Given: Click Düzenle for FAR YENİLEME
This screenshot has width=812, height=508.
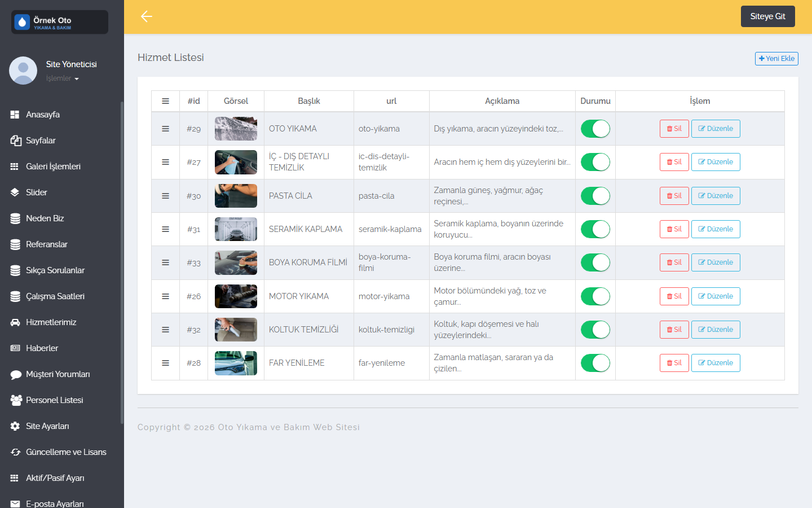Looking at the screenshot, I should point(716,363).
